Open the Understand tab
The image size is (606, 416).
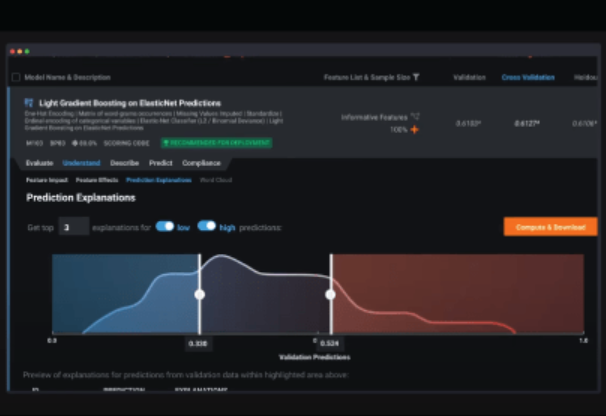(81, 163)
